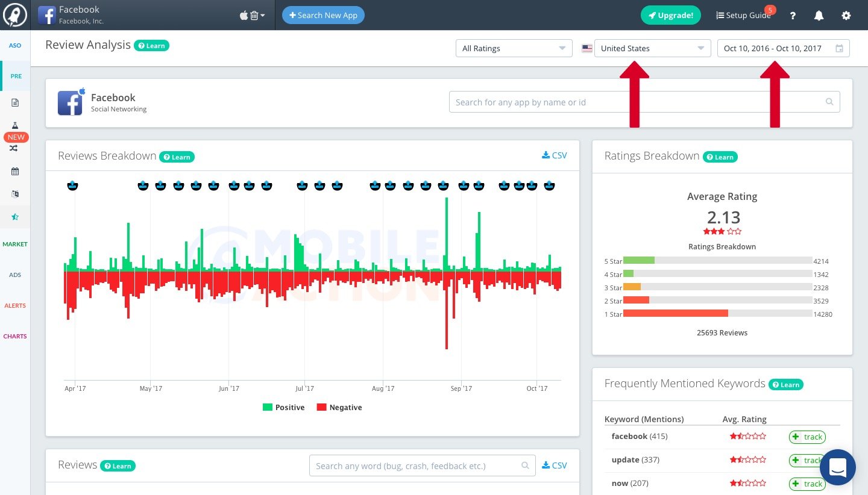The image size is (868, 495).
Task: Click the 3 Star orange rating bar
Action: click(x=632, y=287)
